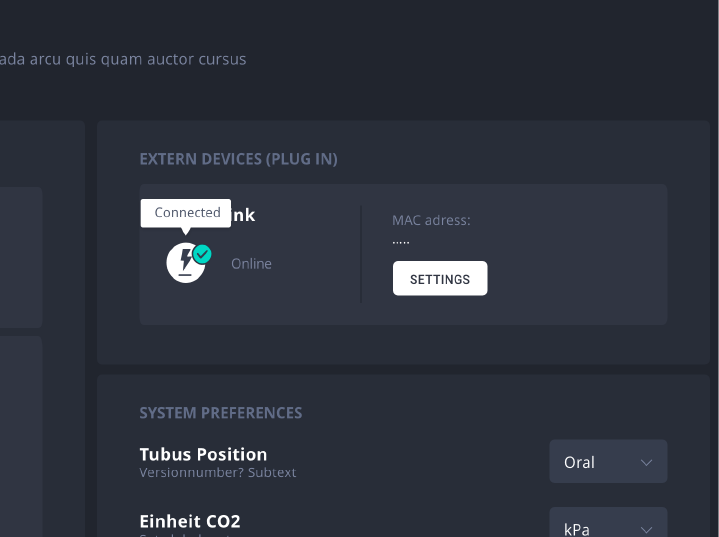The image size is (719, 537).
Task: Click the Einheit CO2 label
Action: (x=190, y=521)
